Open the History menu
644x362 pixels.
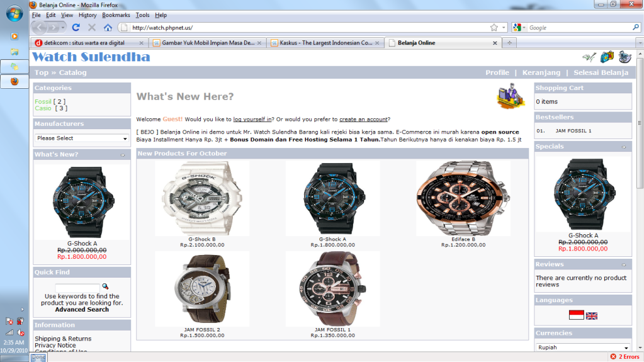pos(87,15)
